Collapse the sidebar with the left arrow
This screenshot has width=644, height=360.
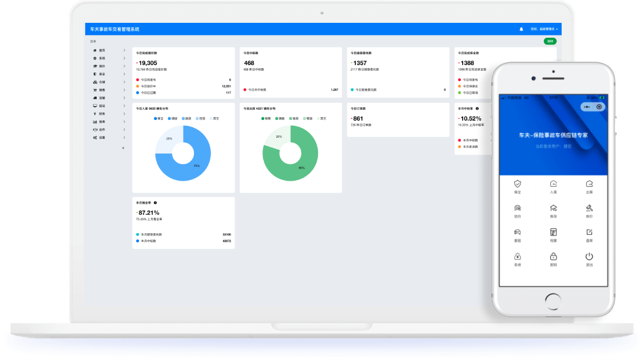(x=123, y=148)
